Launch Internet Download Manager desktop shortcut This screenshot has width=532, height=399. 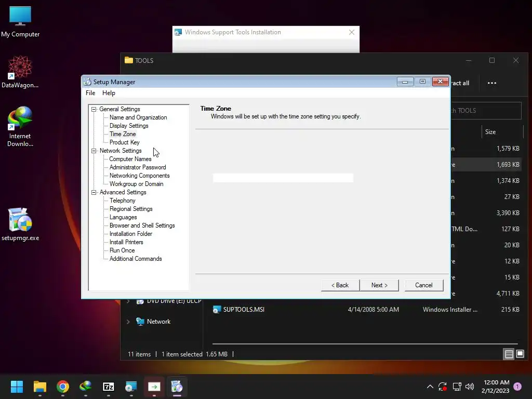click(x=20, y=127)
